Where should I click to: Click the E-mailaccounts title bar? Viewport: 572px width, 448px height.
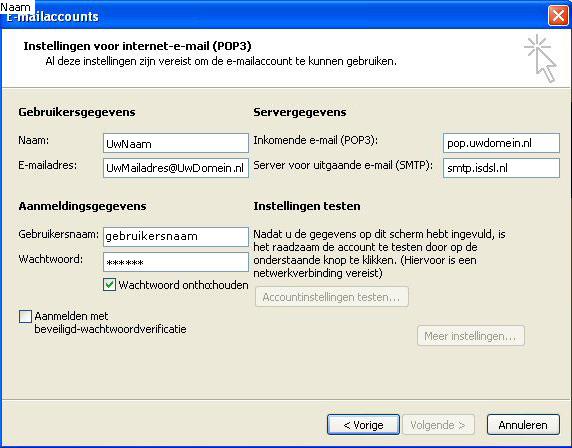[274, 16]
